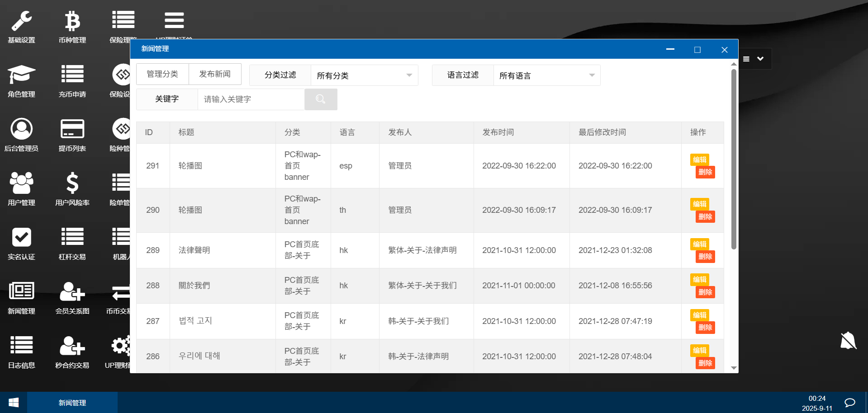Switch to the 管理分类 tab
The image size is (868, 413).
pos(162,74)
